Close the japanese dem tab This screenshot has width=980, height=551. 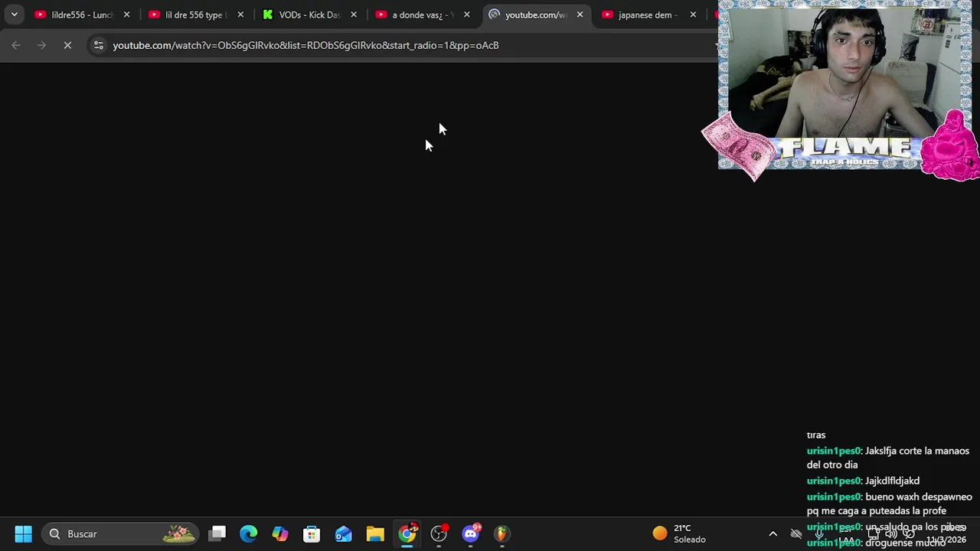coord(693,15)
